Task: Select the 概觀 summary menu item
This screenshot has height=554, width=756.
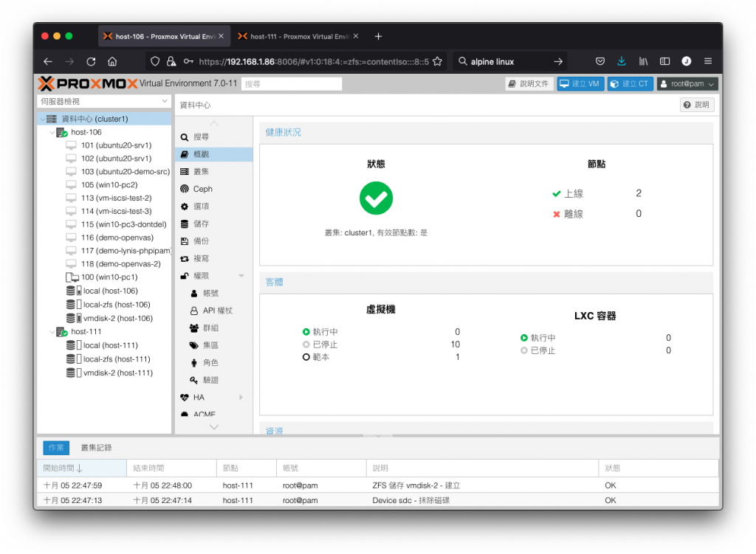Action: (x=214, y=155)
